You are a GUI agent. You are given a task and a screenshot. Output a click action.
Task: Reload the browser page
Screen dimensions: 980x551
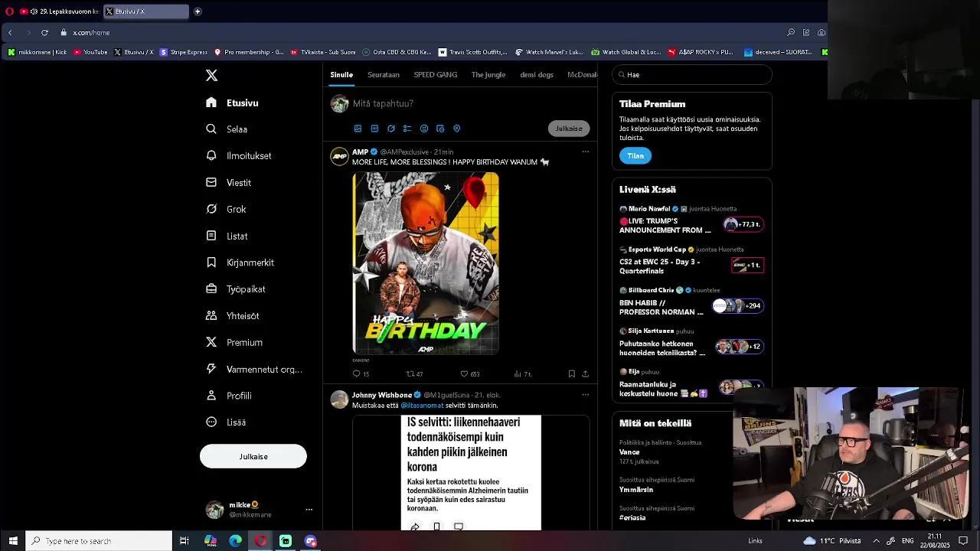click(x=44, y=32)
